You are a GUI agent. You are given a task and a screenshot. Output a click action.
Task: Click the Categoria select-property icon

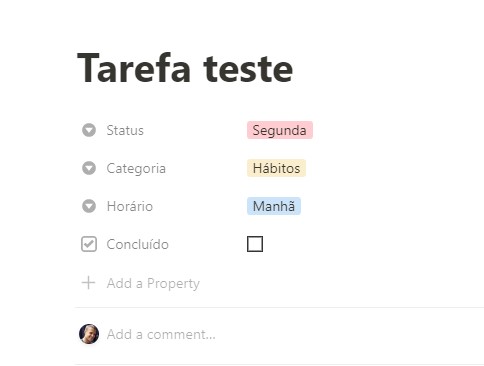pos(89,168)
